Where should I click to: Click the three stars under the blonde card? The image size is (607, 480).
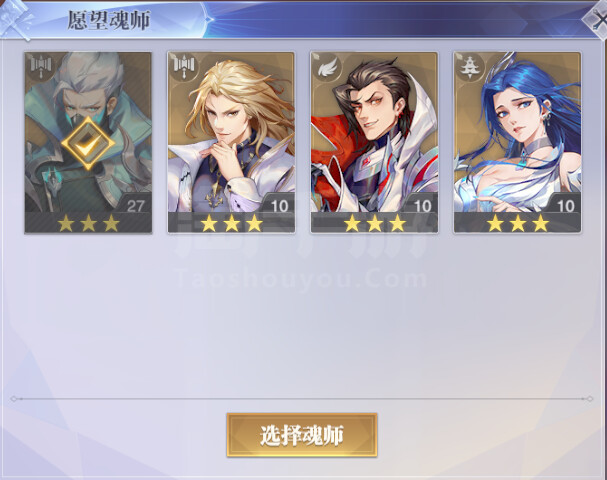(231, 223)
